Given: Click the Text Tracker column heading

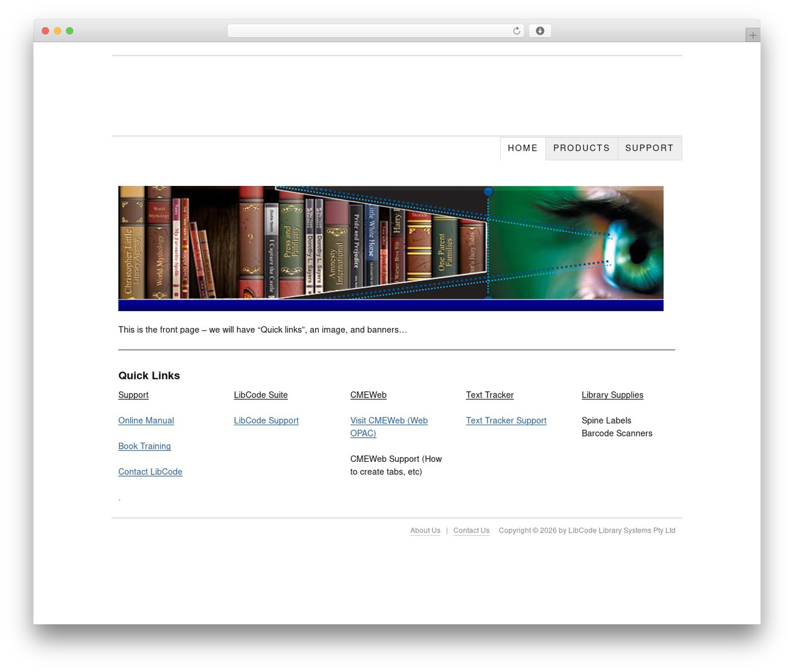Looking at the screenshot, I should 490,395.
